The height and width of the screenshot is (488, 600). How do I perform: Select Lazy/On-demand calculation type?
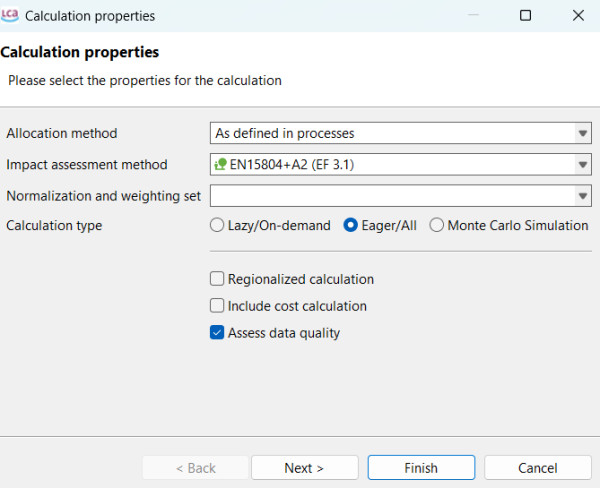217,226
